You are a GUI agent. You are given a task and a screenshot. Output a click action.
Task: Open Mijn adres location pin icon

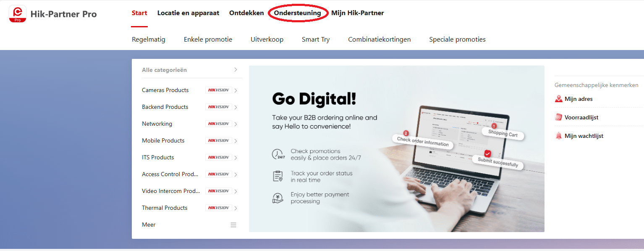(x=558, y=99)
